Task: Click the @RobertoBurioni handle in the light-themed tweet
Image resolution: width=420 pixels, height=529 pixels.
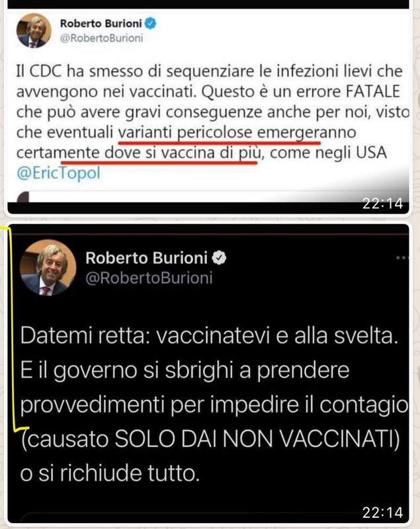Action: [102, 38]
